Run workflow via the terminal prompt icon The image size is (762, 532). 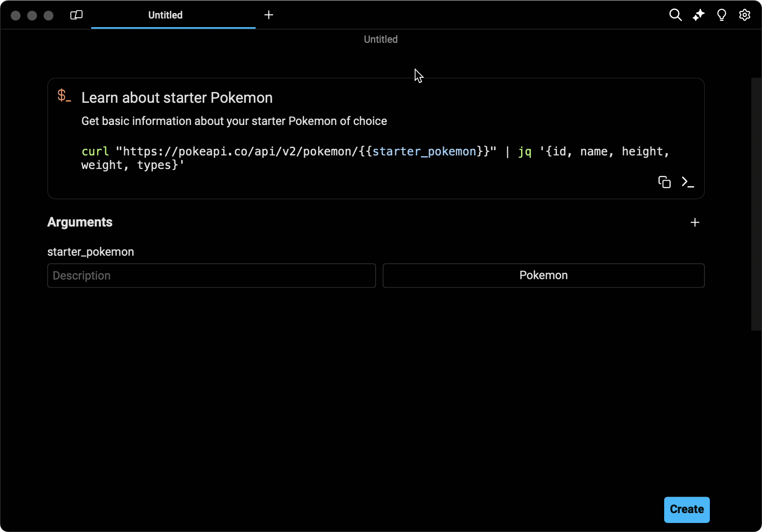pyautogui.click(x=688, y=182)
